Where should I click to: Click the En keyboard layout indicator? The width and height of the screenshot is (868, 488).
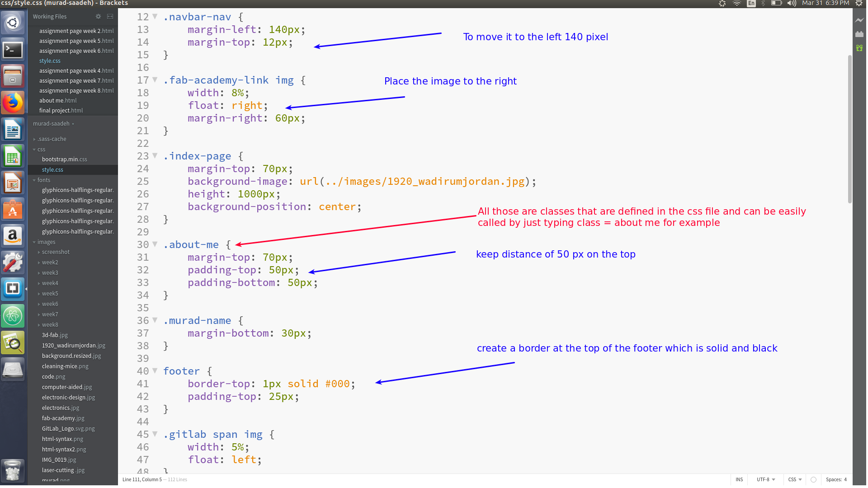coord(751,3)
